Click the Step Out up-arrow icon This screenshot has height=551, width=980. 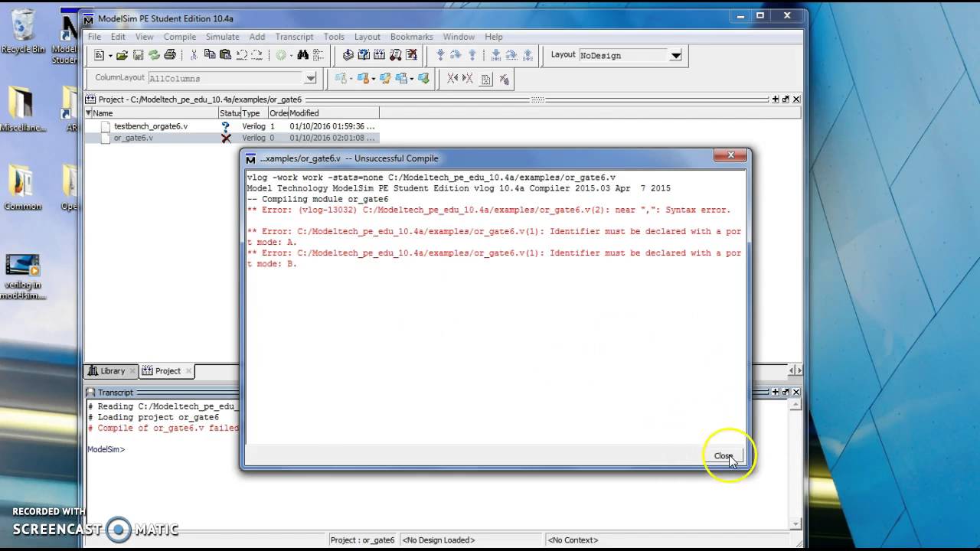(x=472, y=55)
